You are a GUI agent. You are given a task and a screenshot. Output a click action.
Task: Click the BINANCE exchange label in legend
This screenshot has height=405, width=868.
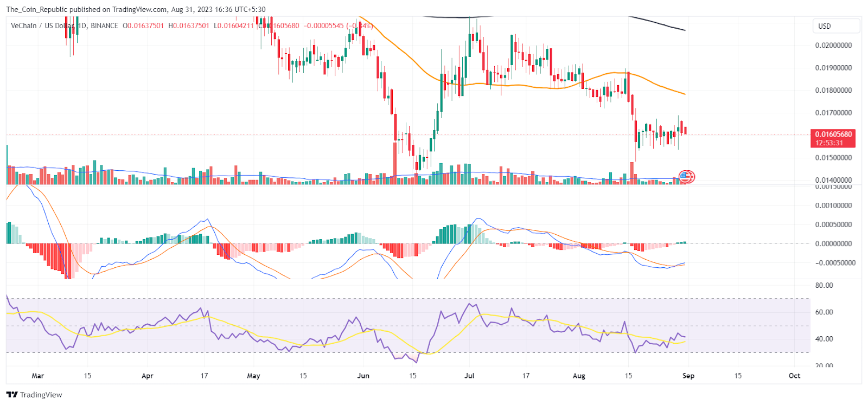104,25
